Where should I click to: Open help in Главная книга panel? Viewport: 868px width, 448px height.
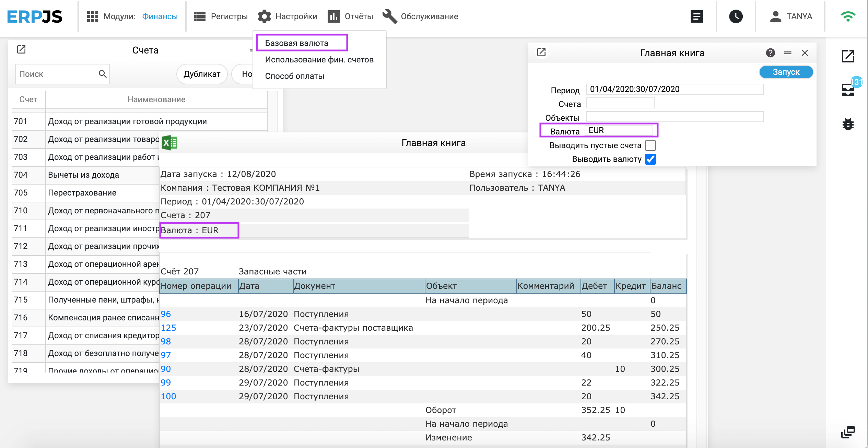tap(770, 53)
